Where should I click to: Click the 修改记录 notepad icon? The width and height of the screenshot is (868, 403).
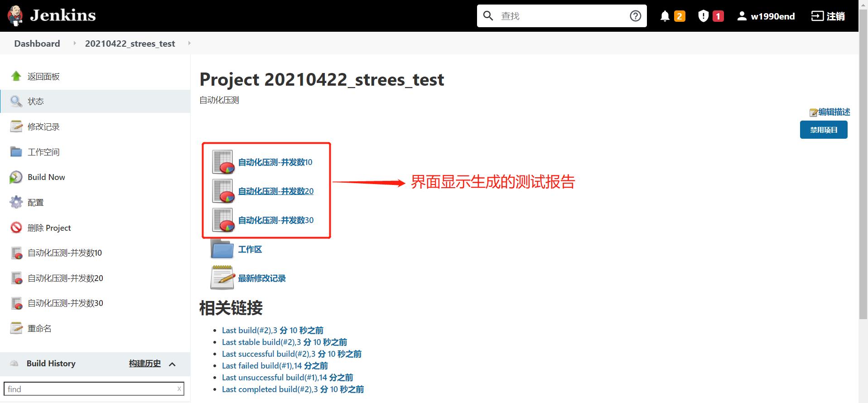(x=16, y=126)
